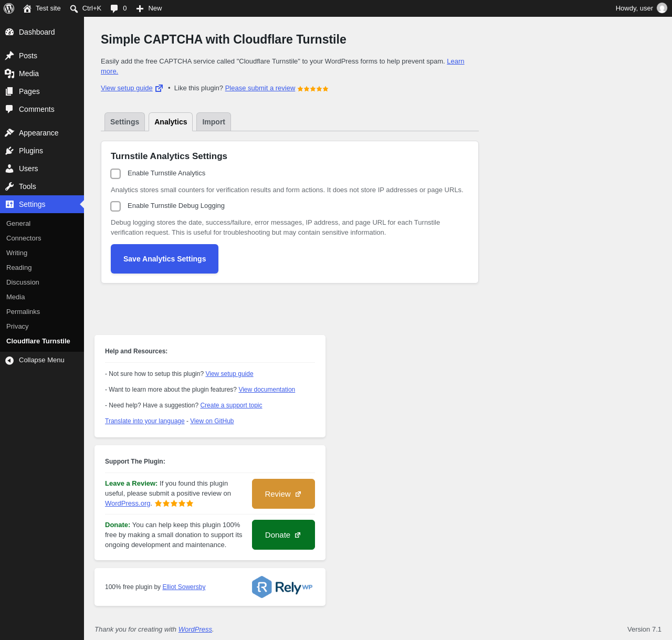672x640 pixels.
Task: Switch to the Import tab
Action: tap(214, 122)
